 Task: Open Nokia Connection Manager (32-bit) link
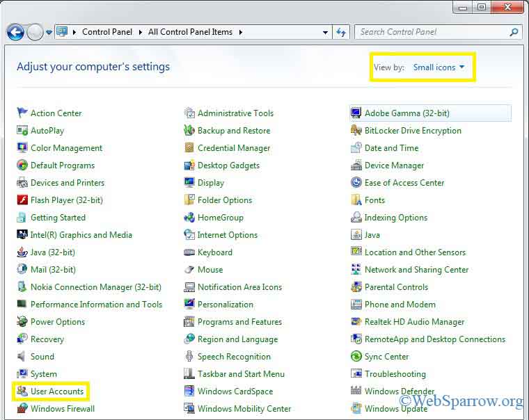click(x=96, y=287)
